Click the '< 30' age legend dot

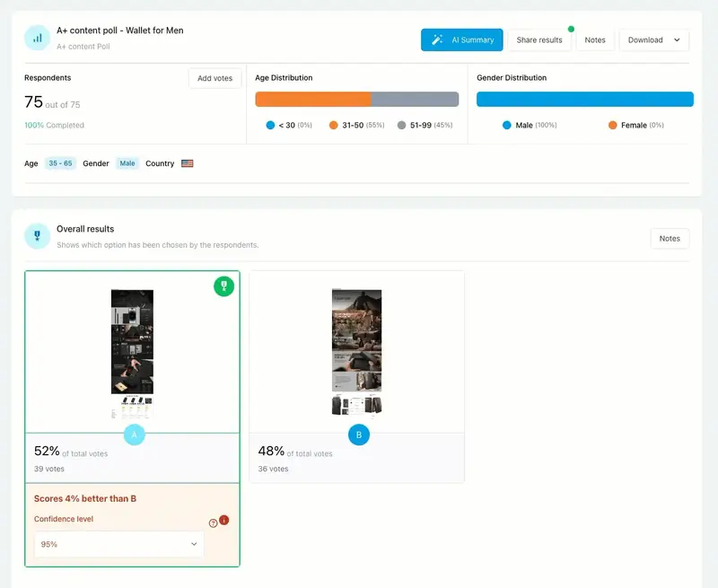[x=270, y=125]
